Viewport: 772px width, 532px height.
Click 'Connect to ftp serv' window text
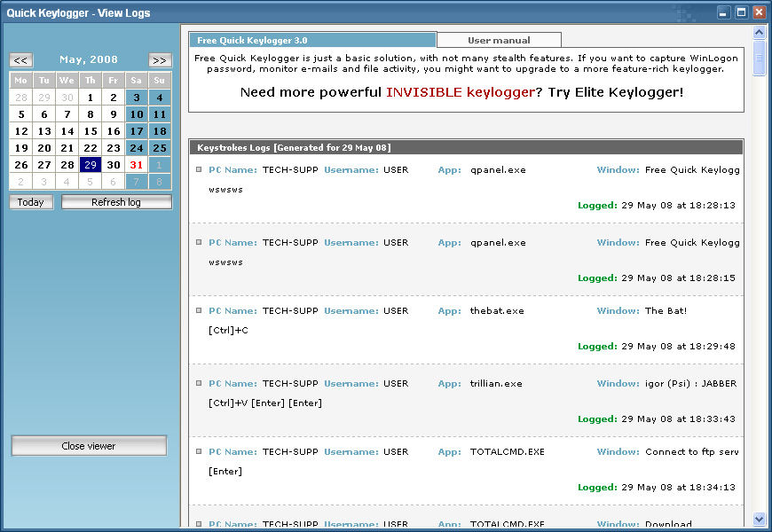(x=692, y=452)
